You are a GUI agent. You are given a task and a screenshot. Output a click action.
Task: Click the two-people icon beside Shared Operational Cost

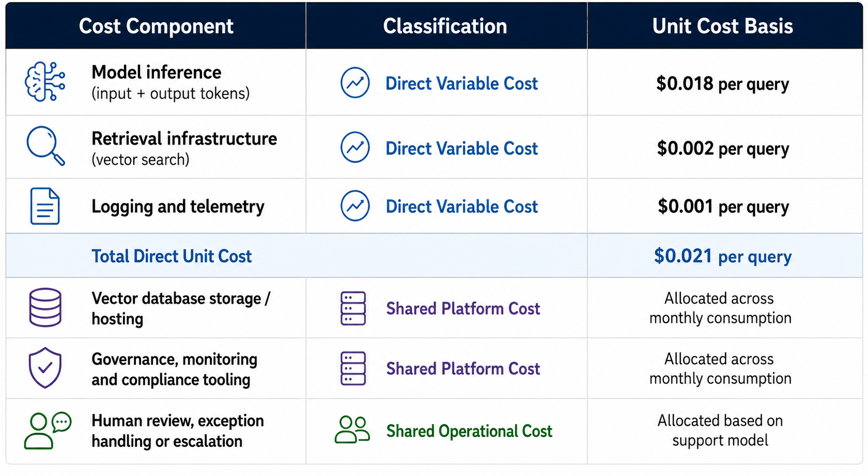pyautogui.click(x=352, y=429)
